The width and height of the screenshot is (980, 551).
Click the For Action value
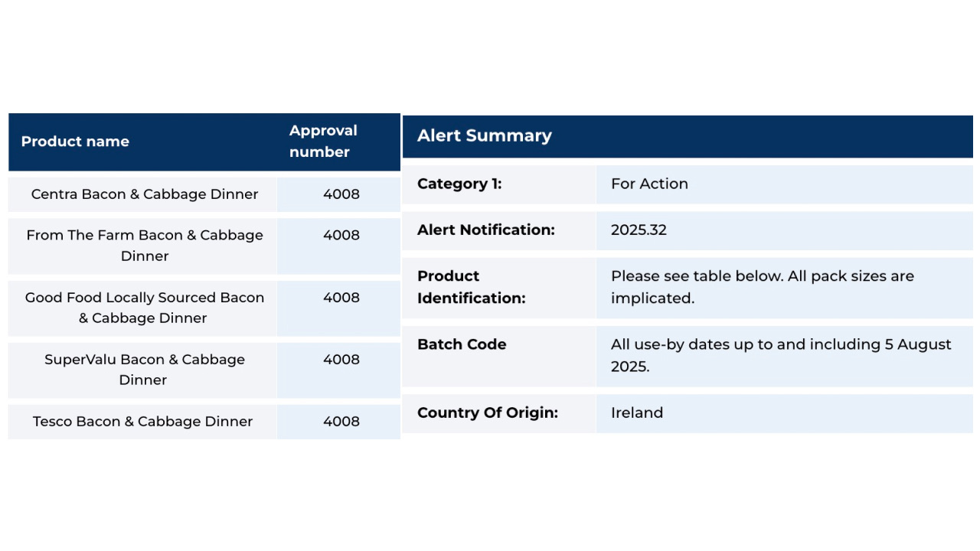pos(649,184)
